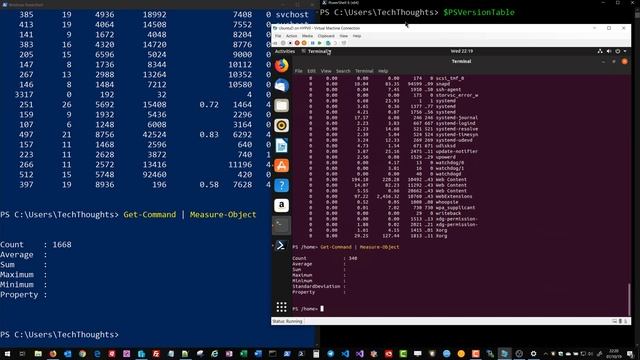Click the Checkpoint icon in VM toolbar
The image size is (640, 360).
point(328,43)
